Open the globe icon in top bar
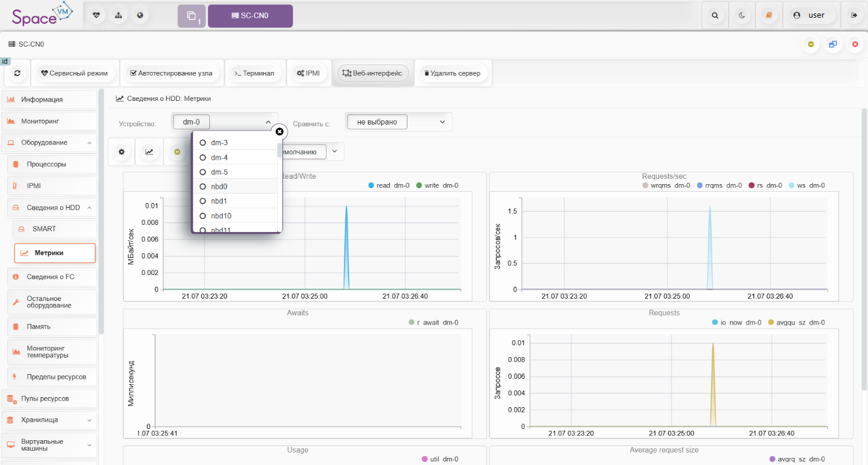 (x=140, y=16)
